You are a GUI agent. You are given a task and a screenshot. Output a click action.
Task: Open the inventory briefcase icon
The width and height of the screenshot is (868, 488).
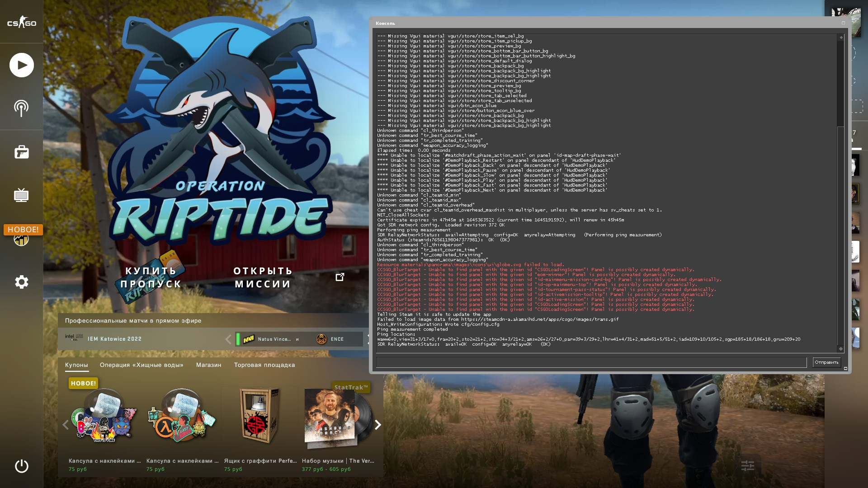(x=21, y=152)
